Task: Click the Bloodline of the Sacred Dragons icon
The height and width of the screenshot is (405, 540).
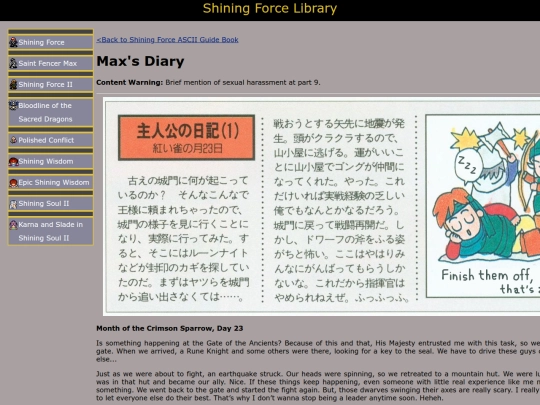Action: (x=13, y=105)
